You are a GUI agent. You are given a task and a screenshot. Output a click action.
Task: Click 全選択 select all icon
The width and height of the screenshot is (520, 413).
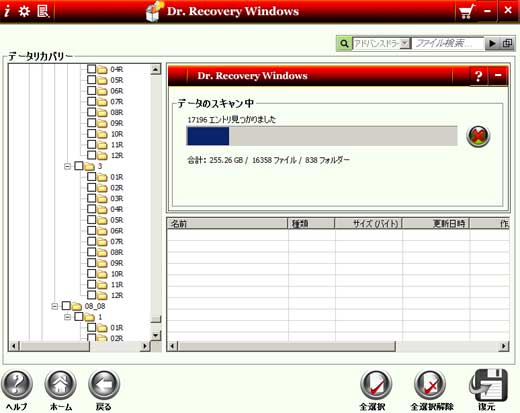click(375, 385)
